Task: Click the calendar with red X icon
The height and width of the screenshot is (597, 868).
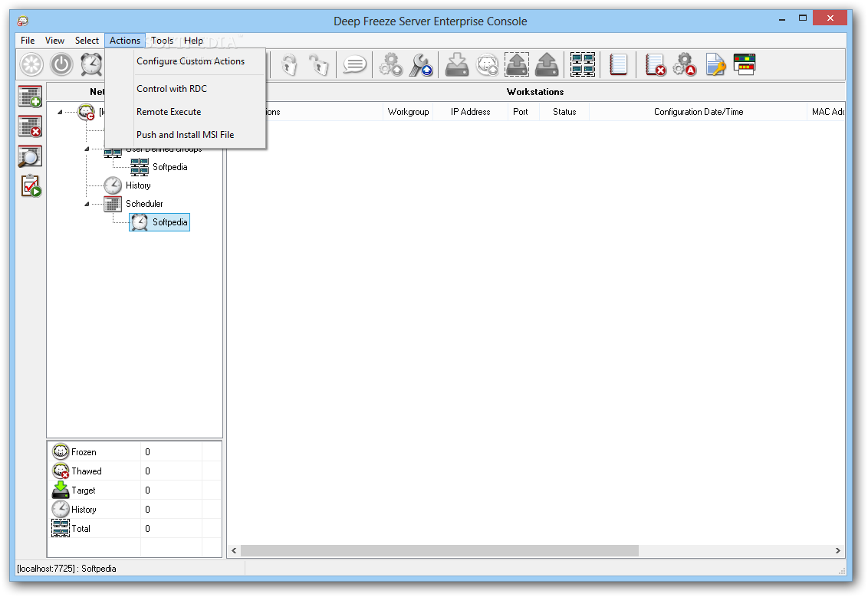Action: click(x=30, y=126)
